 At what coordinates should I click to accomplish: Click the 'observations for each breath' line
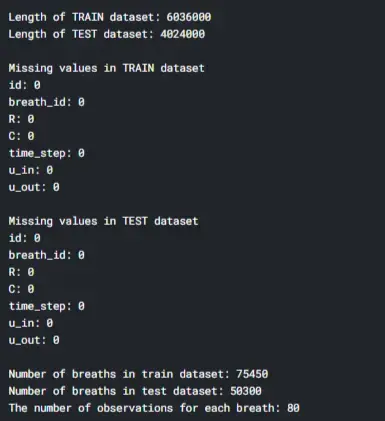point(154,408)
